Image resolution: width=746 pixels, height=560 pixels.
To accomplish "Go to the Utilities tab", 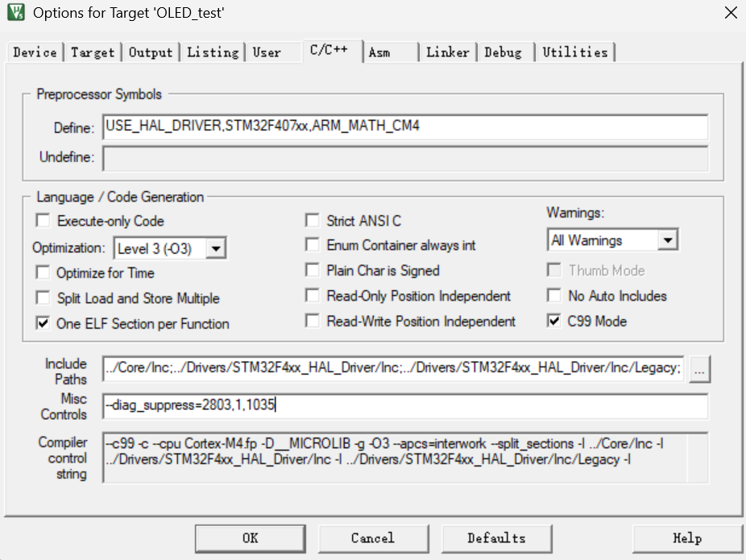I will [x=575, y=52].
